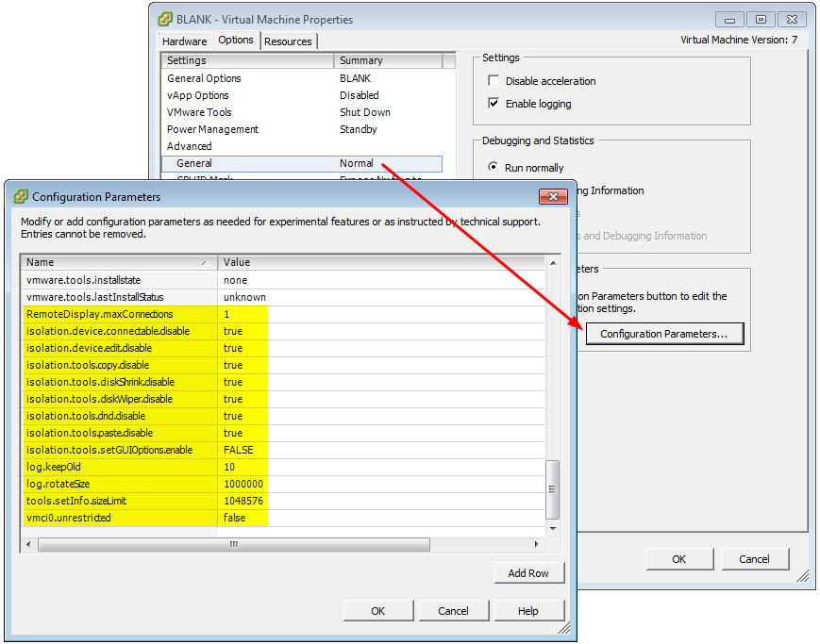Click the scroll down arrow of parameter list

(553, 528)
